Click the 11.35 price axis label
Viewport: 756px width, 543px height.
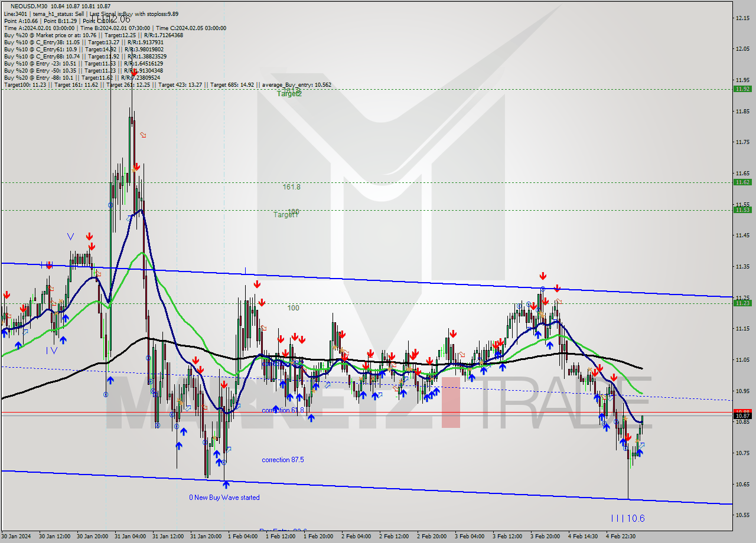(742, 266)
